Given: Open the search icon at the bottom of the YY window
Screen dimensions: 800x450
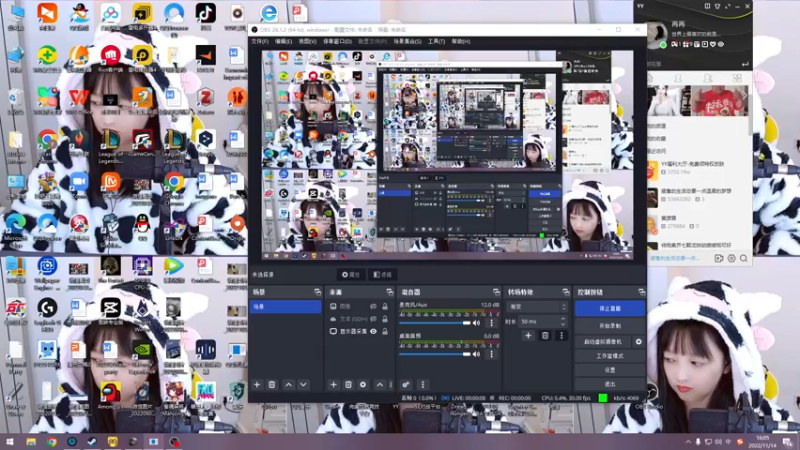Looking at the screenshot, I should pos(744,259).
